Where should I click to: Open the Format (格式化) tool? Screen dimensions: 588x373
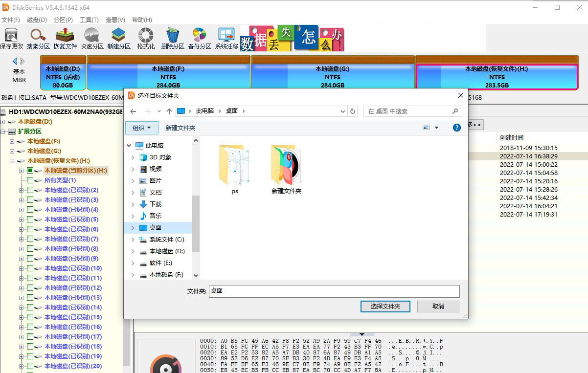point(146,39)
